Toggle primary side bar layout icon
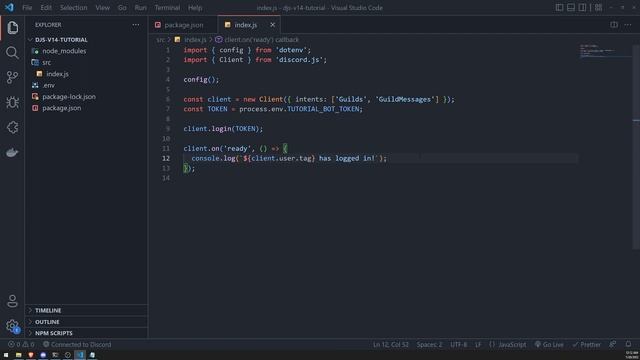Viewport: 640px width, 360px height. coord(559,7)
